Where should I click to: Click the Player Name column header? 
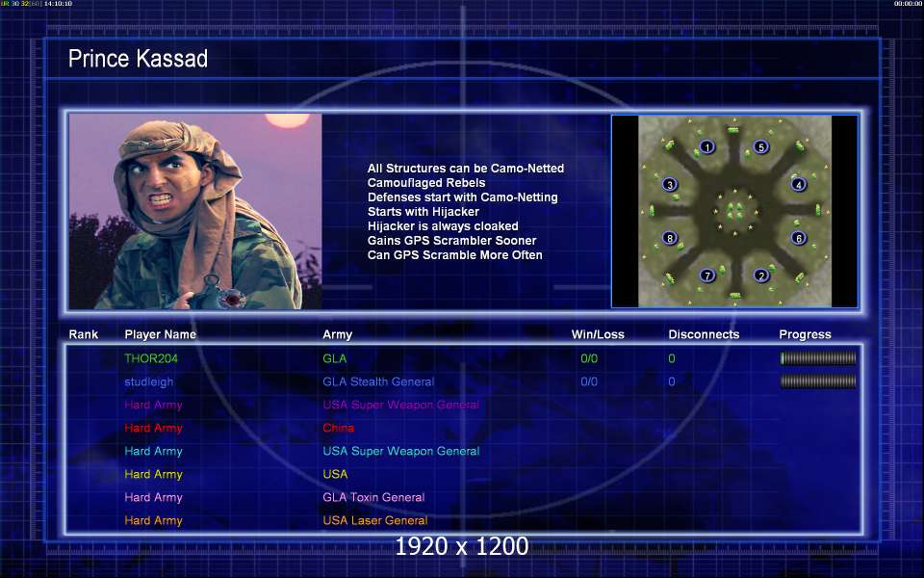(x=161, y=334)
